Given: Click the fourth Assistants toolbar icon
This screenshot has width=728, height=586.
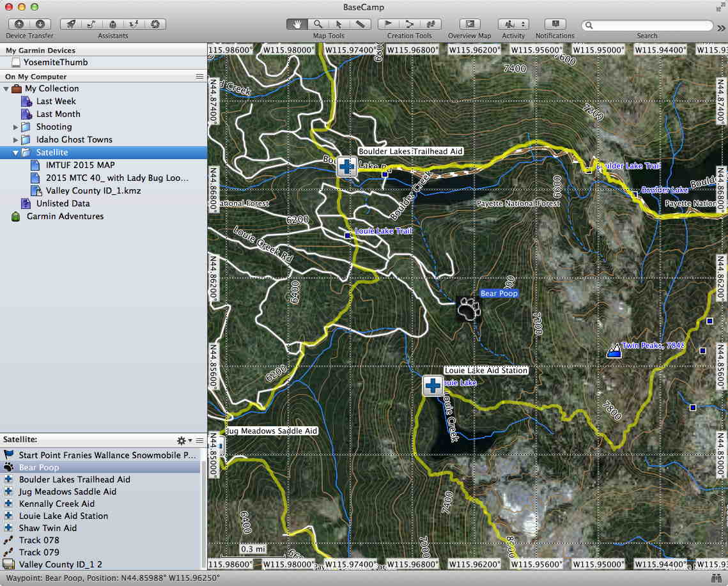Looking at the screenshot, I should pyautogui.click(x=134, y=24).
